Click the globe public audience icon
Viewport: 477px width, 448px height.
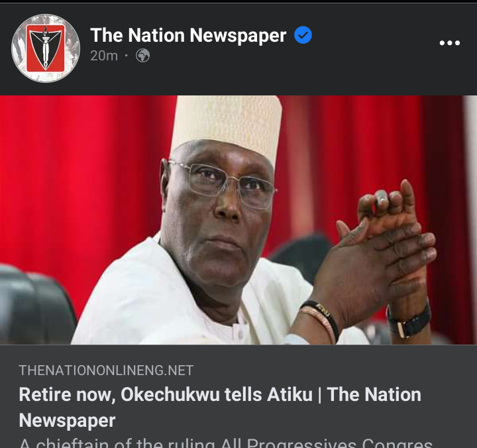coord(142,56)
